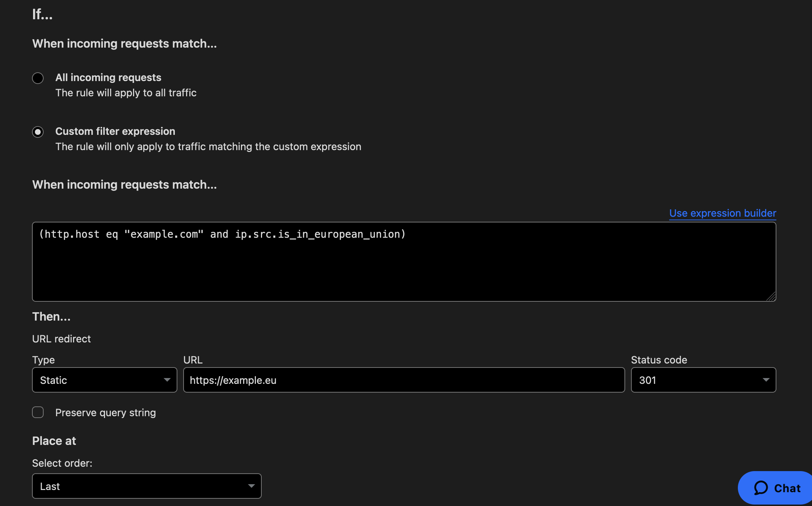This screenshot has height=506, width=812.
Task: Click the 'URL redirect' label
Action: (61, 339)
